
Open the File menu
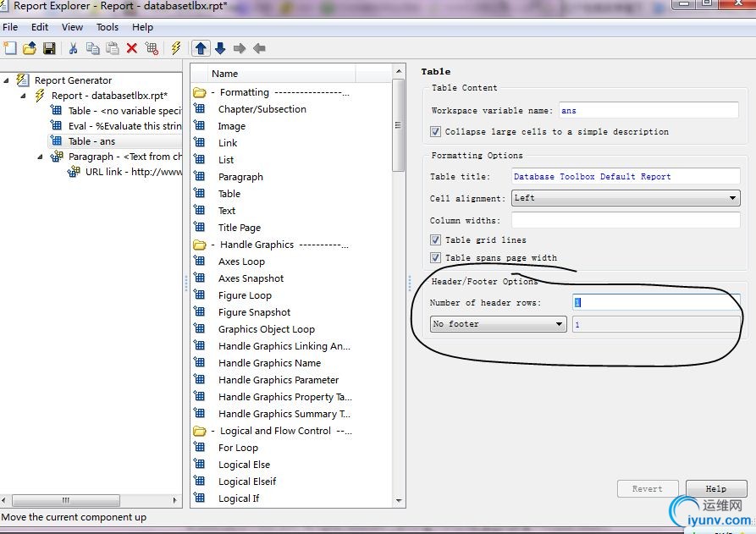(10, 27)
